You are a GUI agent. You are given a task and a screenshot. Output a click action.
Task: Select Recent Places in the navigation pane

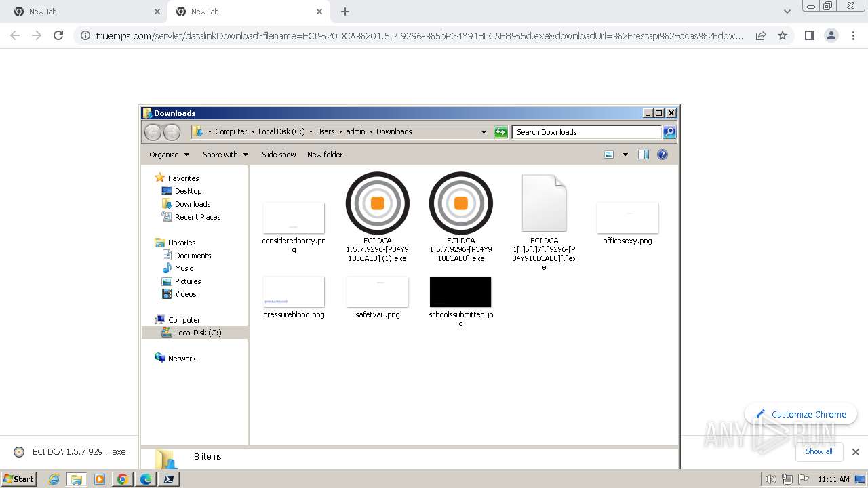point(191,217)
